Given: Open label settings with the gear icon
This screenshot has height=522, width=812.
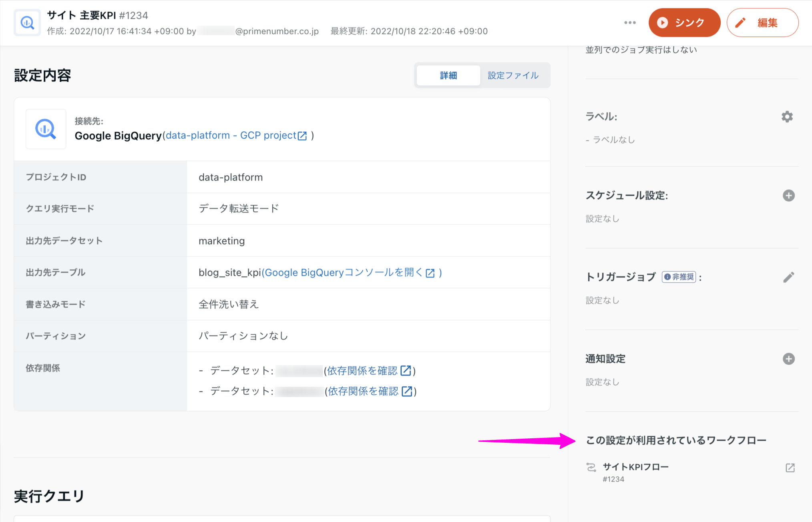Looking at the screenshot, I should pos(787,116).
